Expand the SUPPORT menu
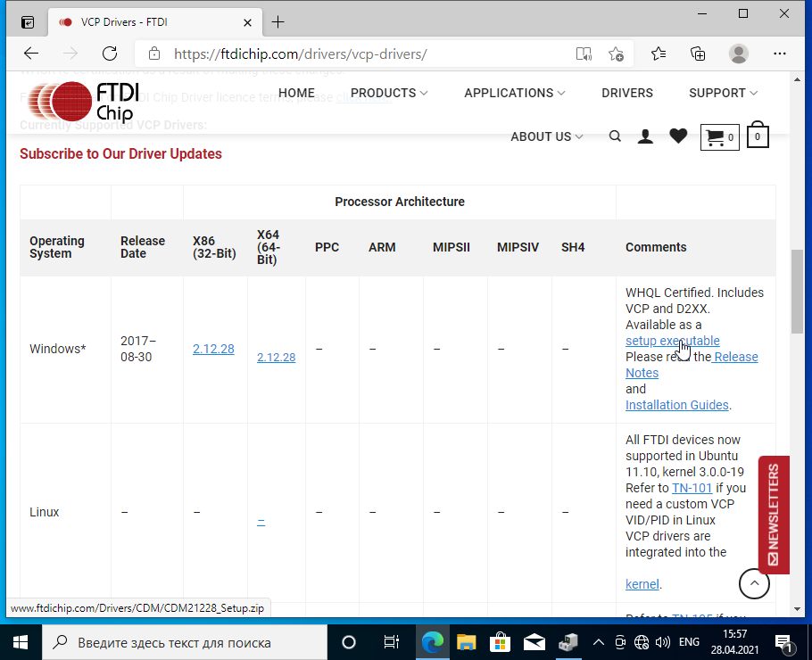The width and height of the screenshot is (812, 660). point(723,93)
